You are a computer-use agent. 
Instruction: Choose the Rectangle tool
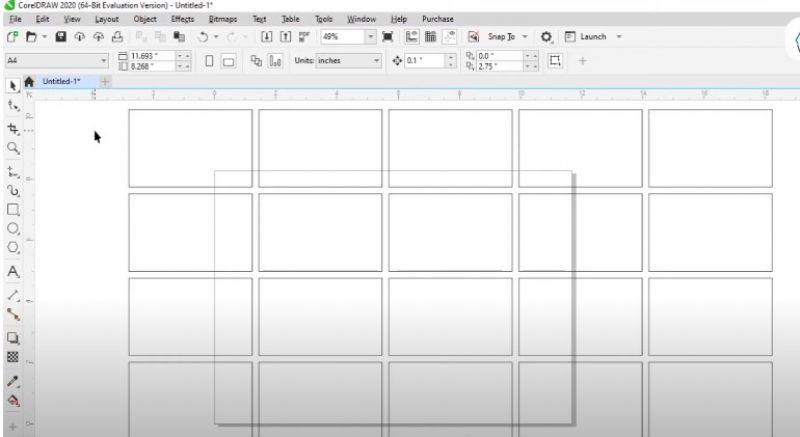[x=14, y=209]
